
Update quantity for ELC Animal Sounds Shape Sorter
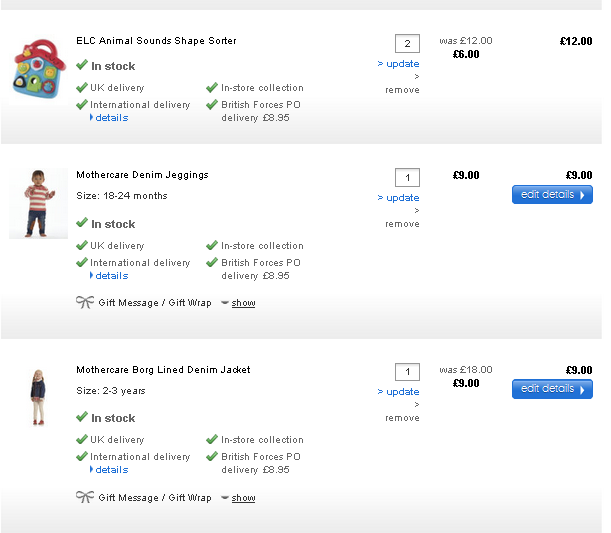click(x=402, y=64)
